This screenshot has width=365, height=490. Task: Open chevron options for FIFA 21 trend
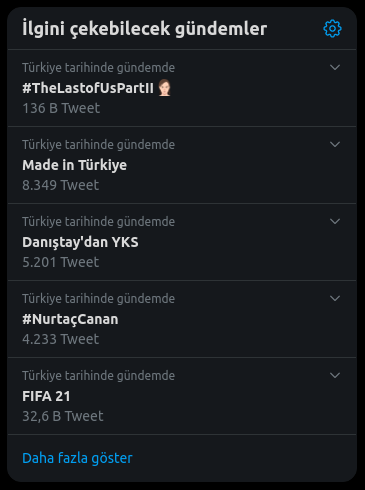pos(335,375)
